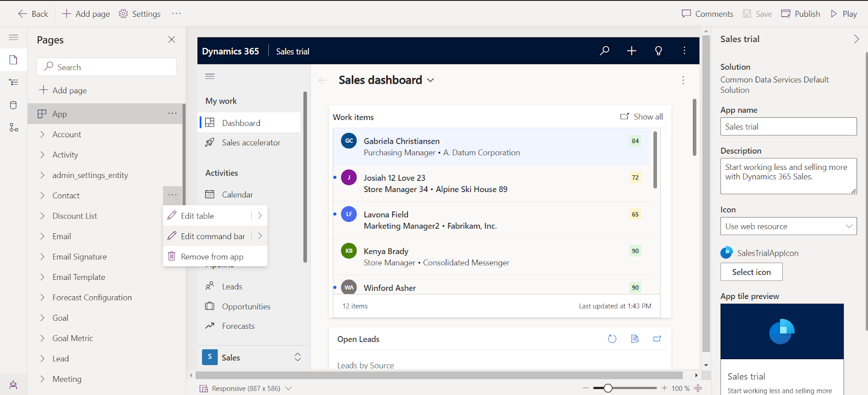Collapse the preview site map hamburger
868x395 pixels.
210,76
